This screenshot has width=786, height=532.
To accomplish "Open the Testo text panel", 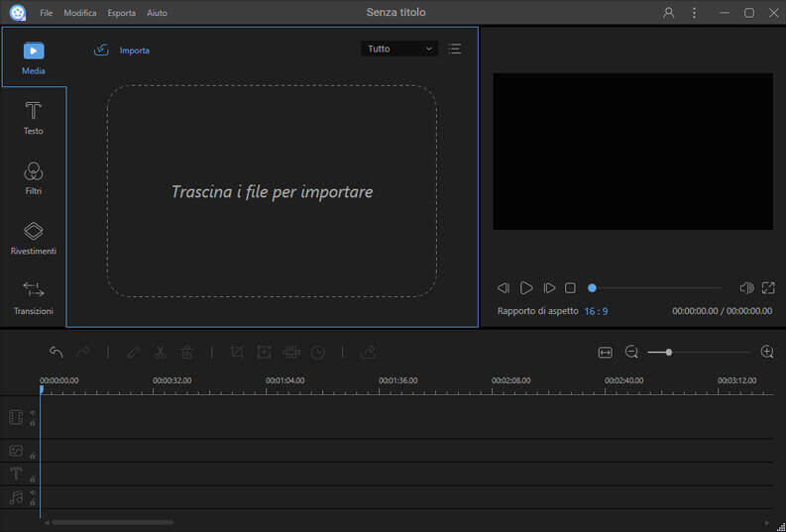I will tap(34, 118).
